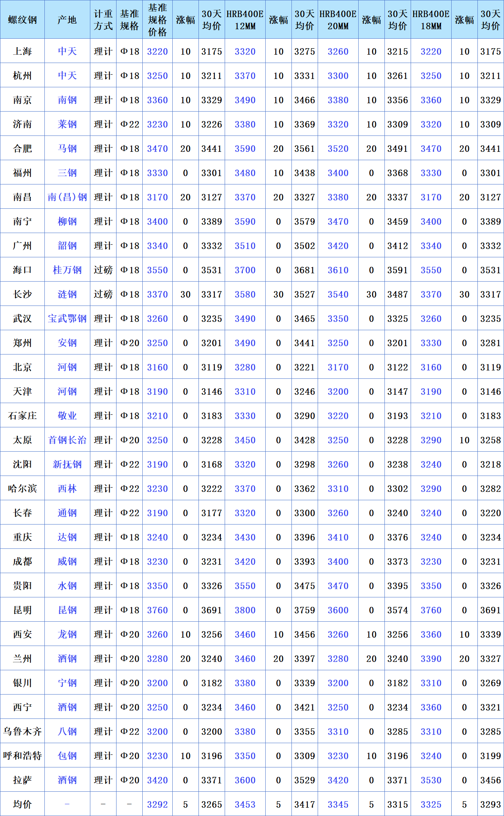The image size is (504, 816).
Task: Open the 3800 price in the 昆明 row
Action: coord(245,610)
